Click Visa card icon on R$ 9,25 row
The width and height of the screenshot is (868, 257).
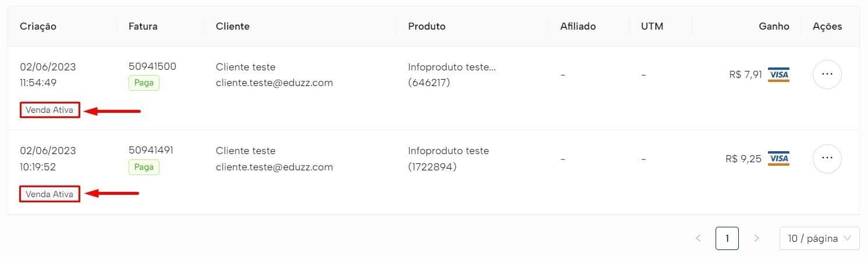click(778, 158)
